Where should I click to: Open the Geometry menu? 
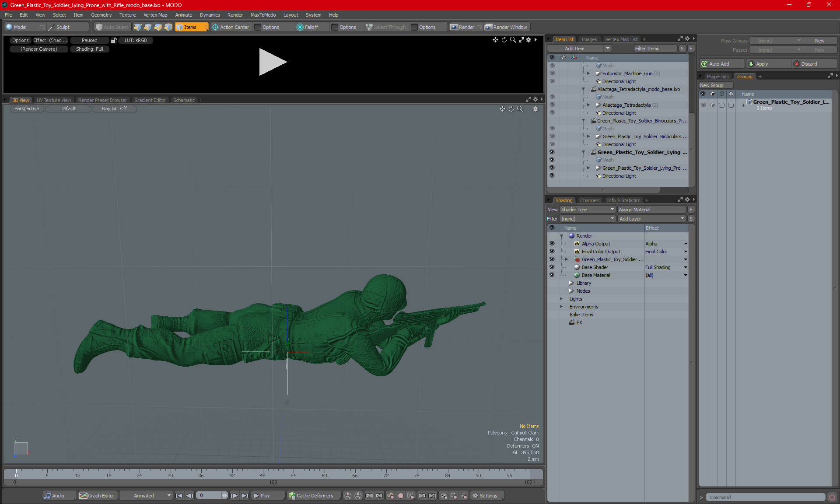(x=101, y=15)
